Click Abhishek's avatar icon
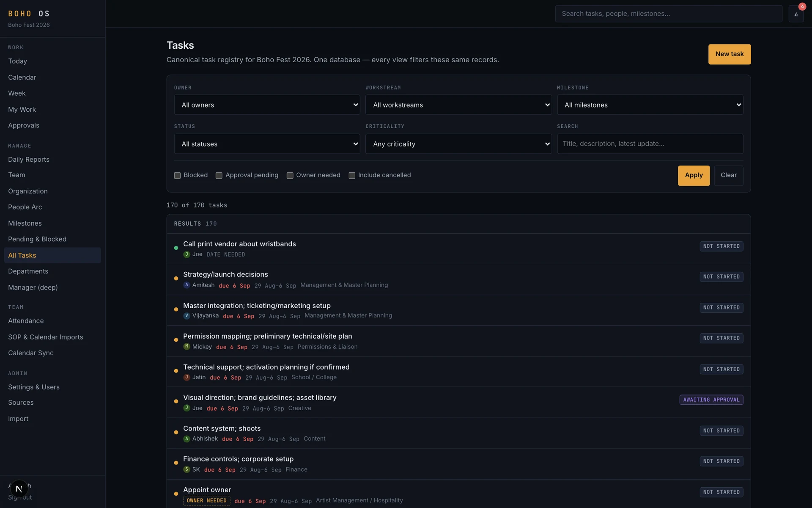The image size is (812, 508). (187, 439)
